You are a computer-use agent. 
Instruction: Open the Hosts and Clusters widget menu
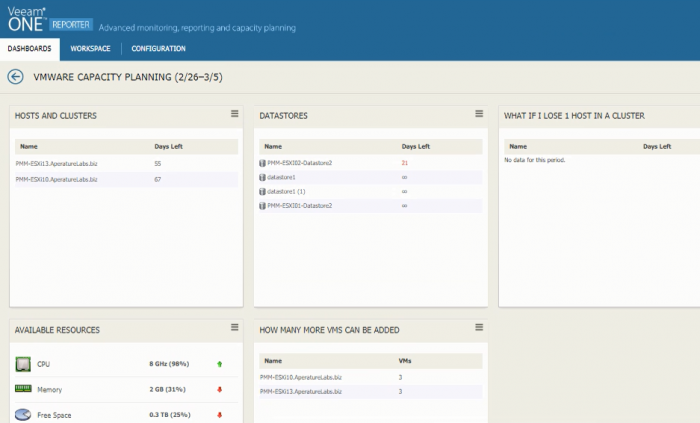click(x=235, y=114)
